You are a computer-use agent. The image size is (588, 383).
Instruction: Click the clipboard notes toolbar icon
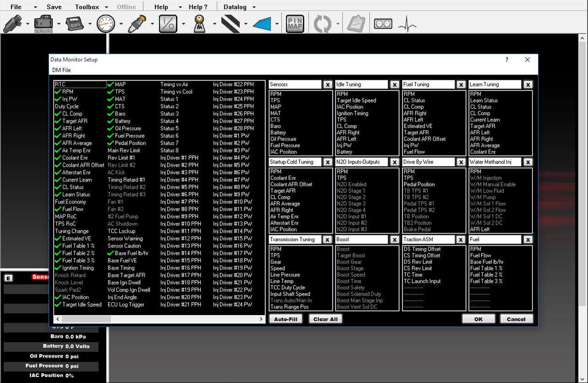pyautogui.click(x=355, y=24)
